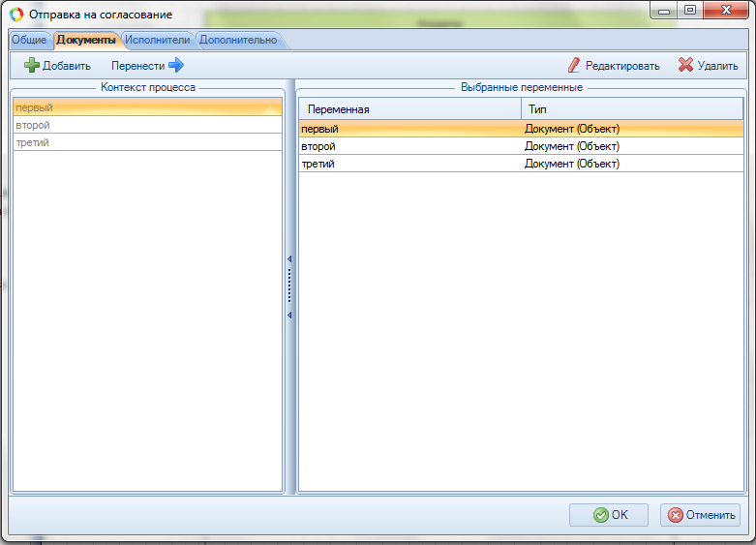
Task: Click the pencil Редактировать icon
Action: [x=574, y=66]
